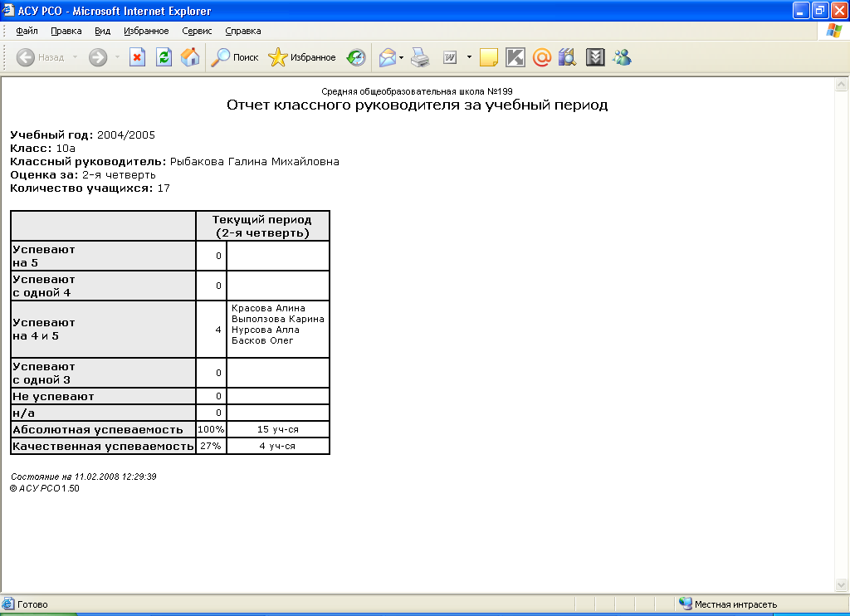Click the timestamp 'Состояние на 11.02.2008'
The width and height of the screenshot is (850, 616).
[x=84, y=477]
